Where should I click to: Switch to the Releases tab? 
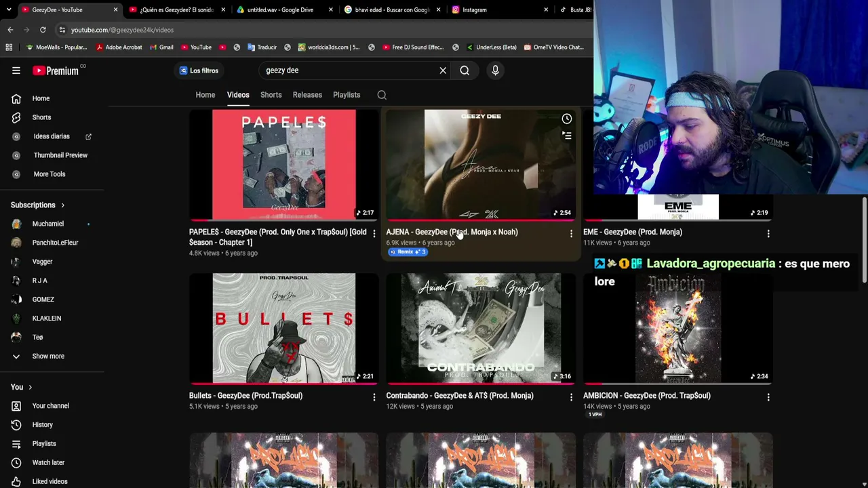[x=307, y=95]
